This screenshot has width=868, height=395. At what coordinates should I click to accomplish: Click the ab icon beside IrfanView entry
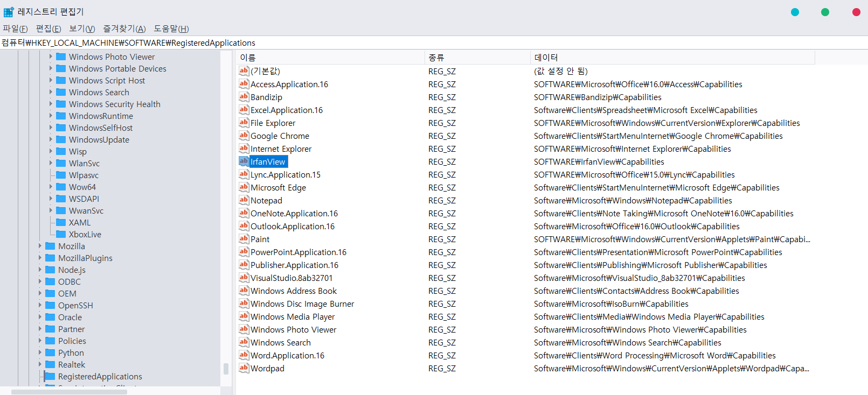(244, 161)
